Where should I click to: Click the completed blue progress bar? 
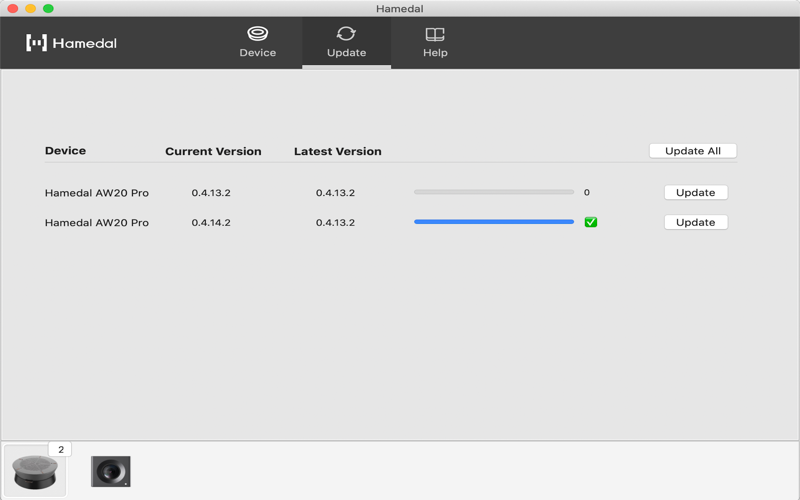tap(494, 222)
